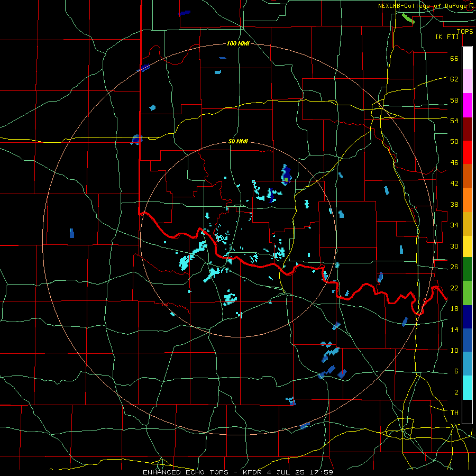Click the 18 legend value

coord(454,309)
